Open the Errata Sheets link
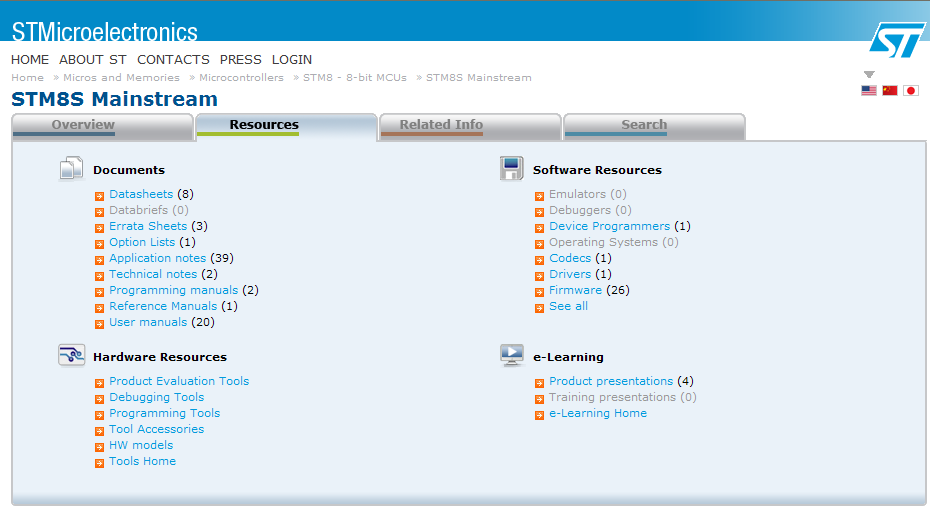The image size is (930, 509). 148,226
